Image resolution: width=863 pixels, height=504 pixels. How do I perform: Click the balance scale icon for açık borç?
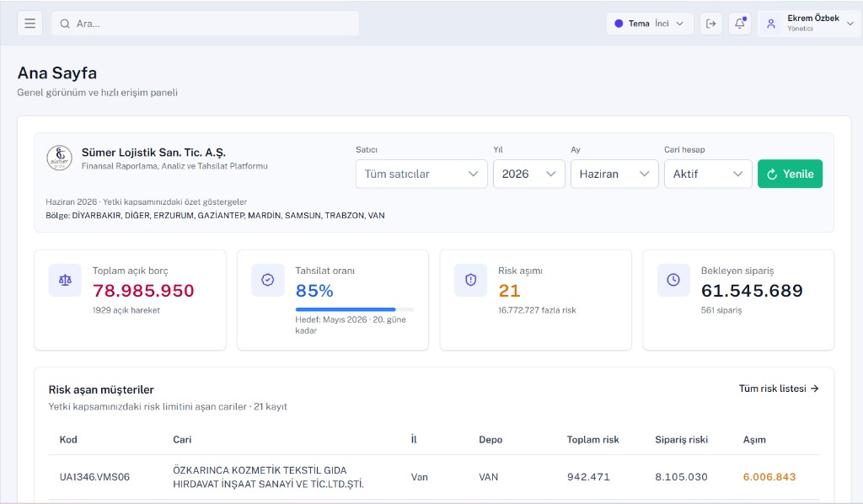[65, 280]
